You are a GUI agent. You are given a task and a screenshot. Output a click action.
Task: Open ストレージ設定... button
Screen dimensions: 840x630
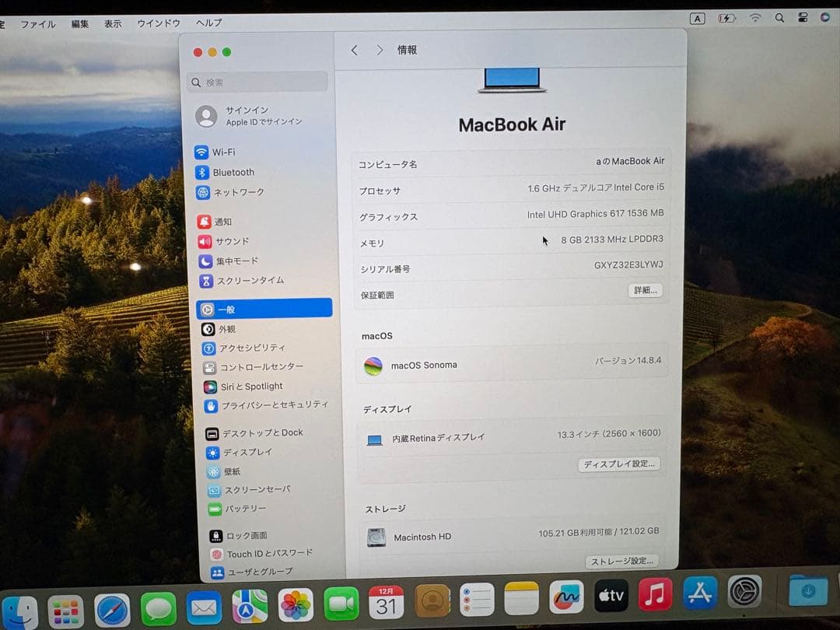622,561
